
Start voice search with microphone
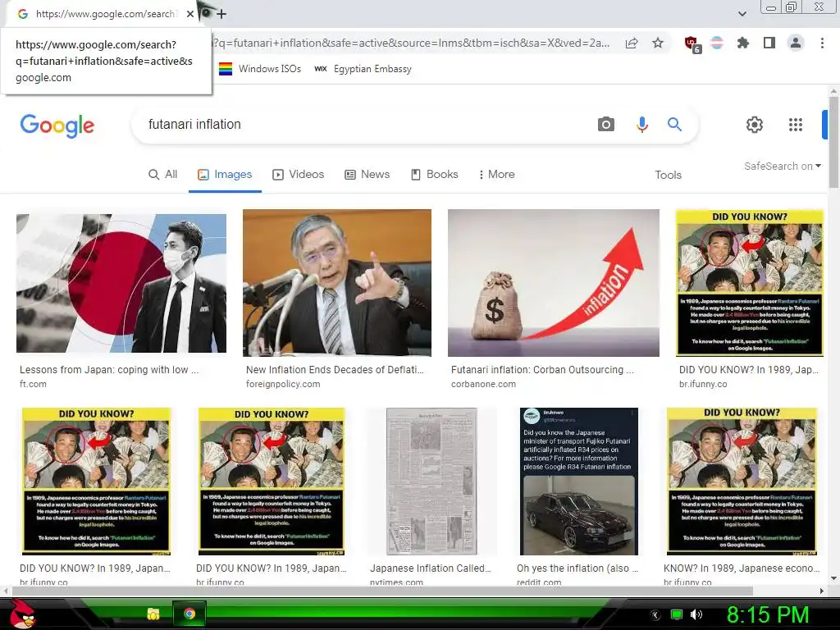pyautogui.click(x=641, y=125)
